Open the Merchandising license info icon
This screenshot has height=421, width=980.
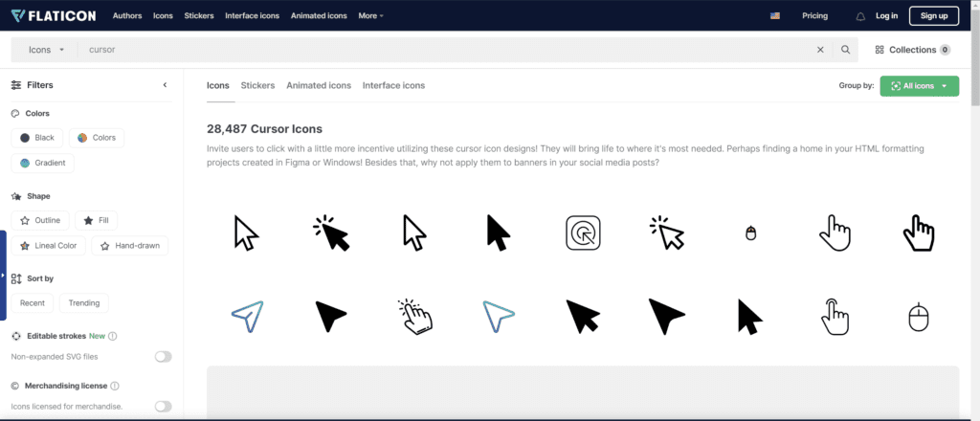coord(115,386)
